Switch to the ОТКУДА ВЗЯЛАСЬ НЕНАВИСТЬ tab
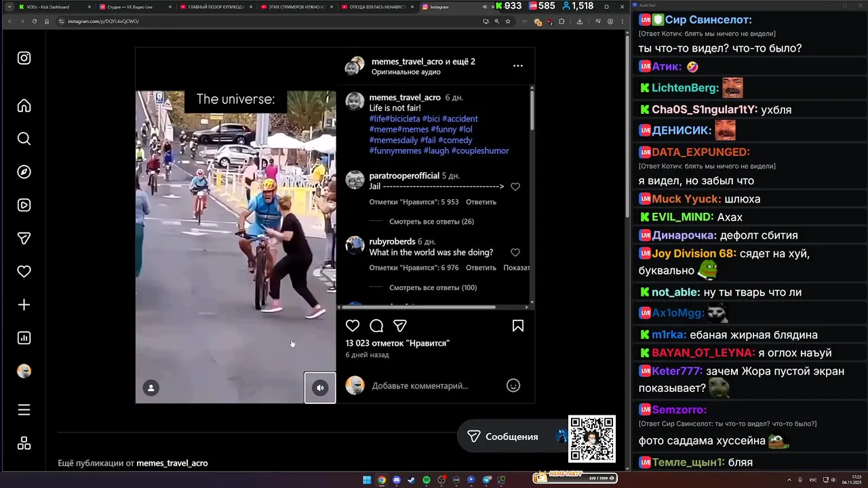 pos(377,7)
